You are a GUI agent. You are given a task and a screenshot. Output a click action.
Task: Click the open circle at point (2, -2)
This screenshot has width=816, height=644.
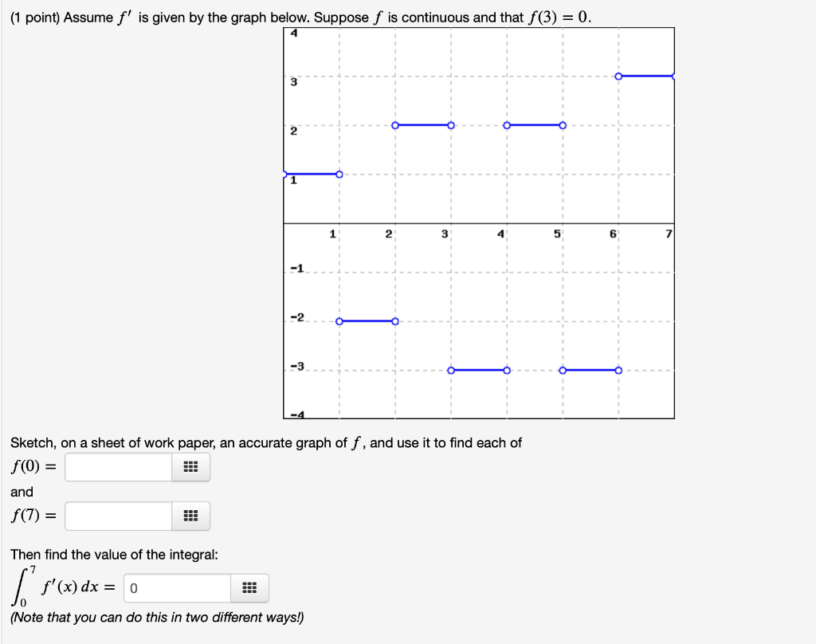pyautogui.click(x=394, y=320)
